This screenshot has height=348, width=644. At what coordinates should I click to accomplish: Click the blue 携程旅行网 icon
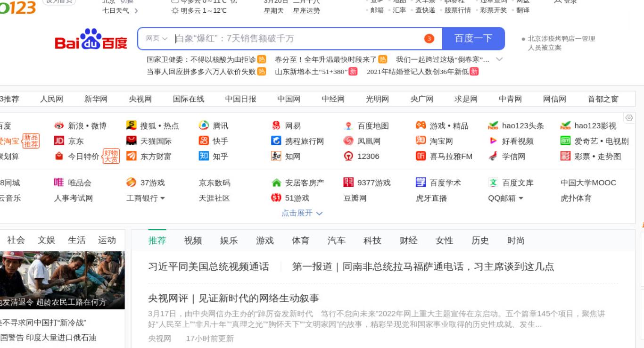[x=276, y=141]
